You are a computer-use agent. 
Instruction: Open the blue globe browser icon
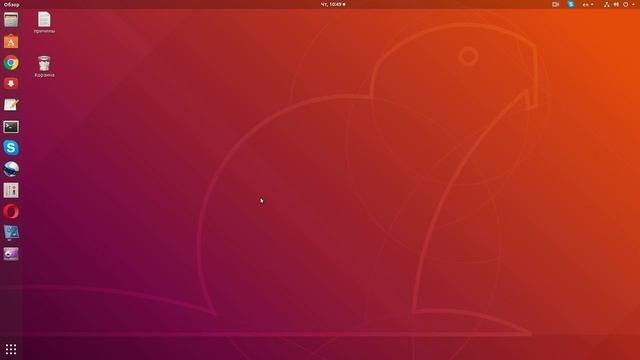click(x=11, y=169)
